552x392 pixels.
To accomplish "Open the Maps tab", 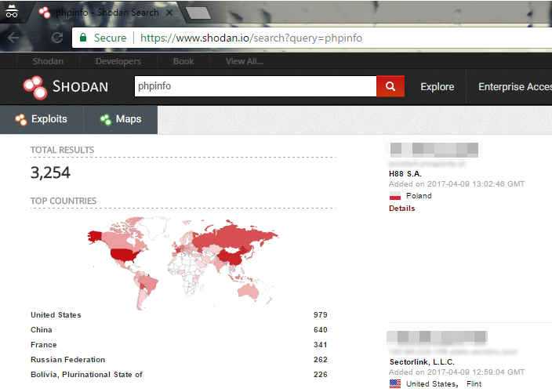I will [x=121, y=120].
